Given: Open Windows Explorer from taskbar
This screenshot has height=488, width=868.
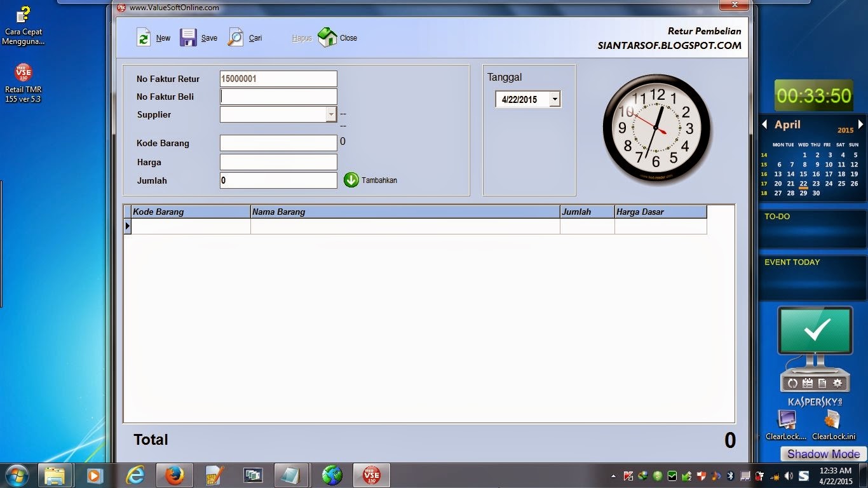Looking at the screenshot, I should pos(55,475).
